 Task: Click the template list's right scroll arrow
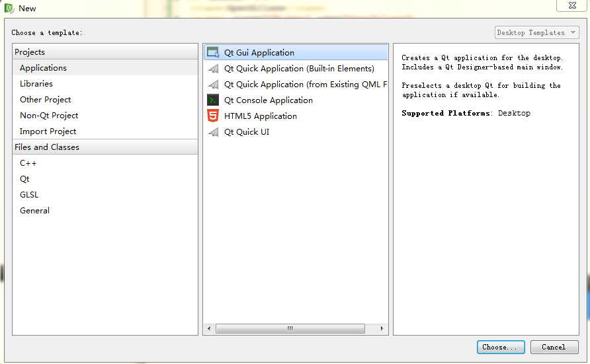pos(382,328)
